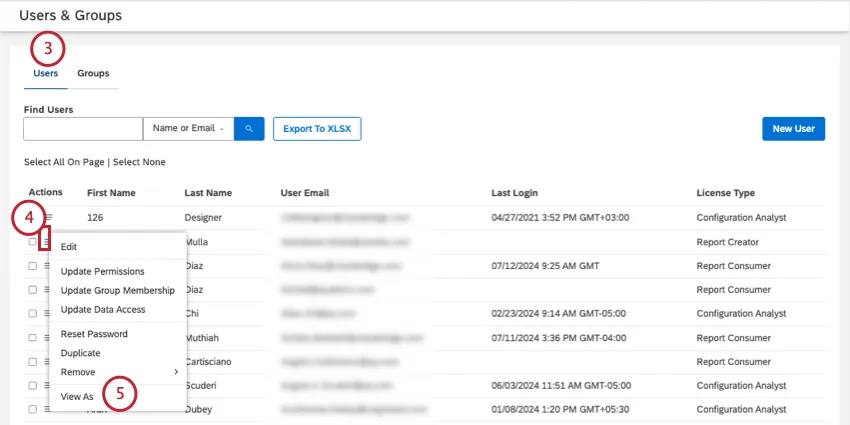The image size is (850, 425).
Task: Click the Users & Groups page title
Action: pyautogui.click(x=70, y=16)
